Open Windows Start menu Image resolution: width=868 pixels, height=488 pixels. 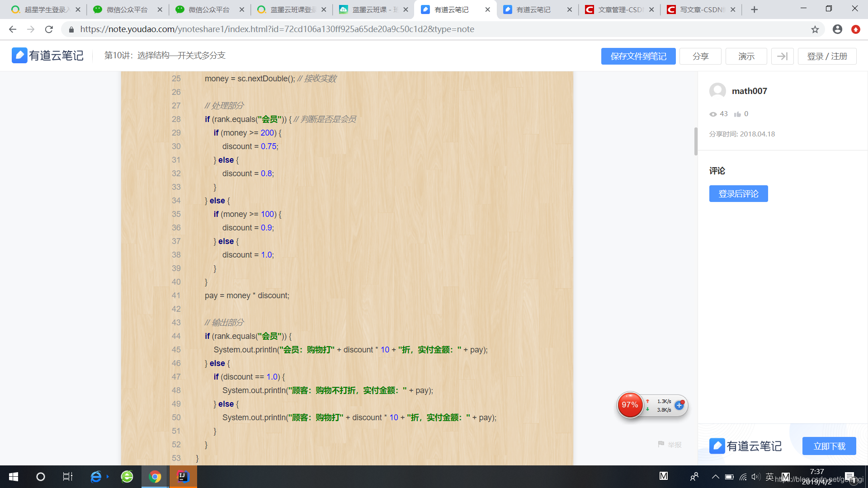tap(14, 477)
